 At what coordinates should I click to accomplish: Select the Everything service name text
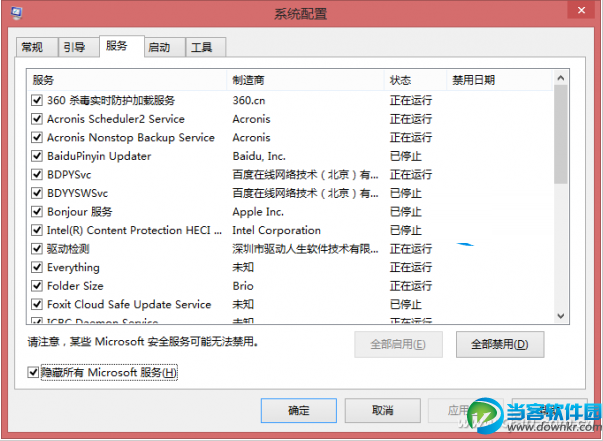(73, 267)
